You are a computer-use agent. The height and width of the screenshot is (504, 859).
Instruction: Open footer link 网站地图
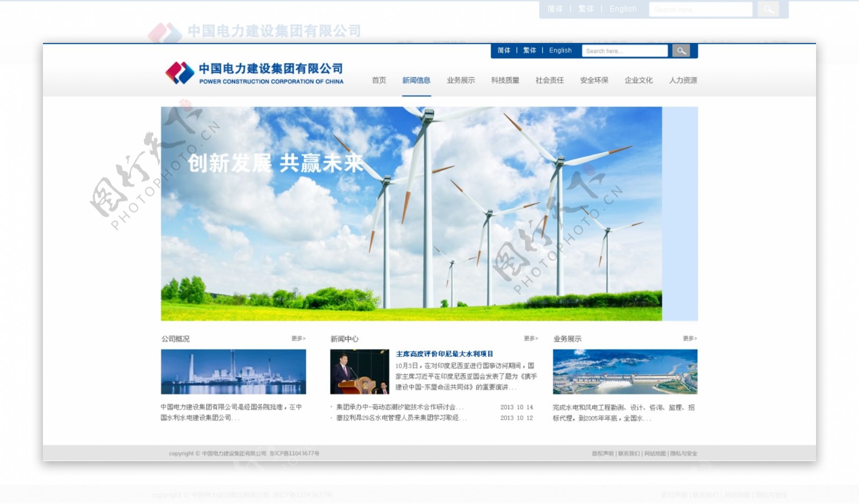(x=655, y=454)
